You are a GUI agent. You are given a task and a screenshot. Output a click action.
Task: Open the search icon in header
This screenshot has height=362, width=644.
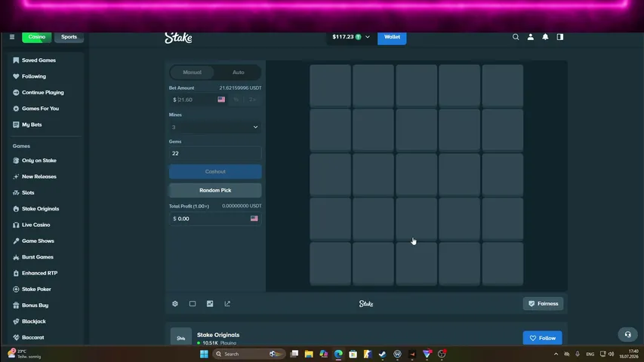(x=516, y=37)
